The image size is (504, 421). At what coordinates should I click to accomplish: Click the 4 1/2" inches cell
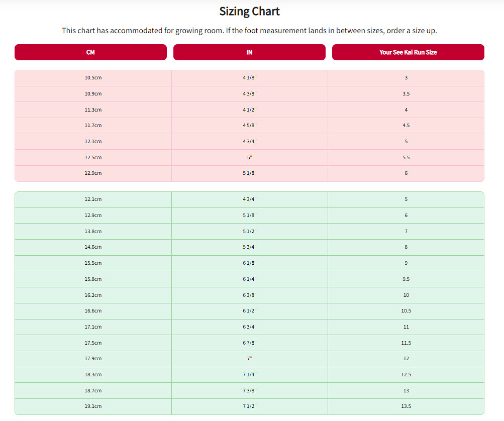click(x=250, y=110)
